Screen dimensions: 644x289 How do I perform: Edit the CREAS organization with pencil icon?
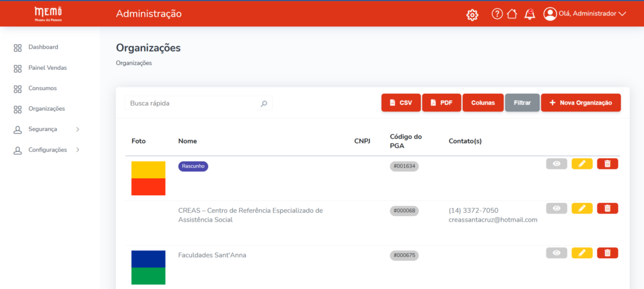(582, 208)
